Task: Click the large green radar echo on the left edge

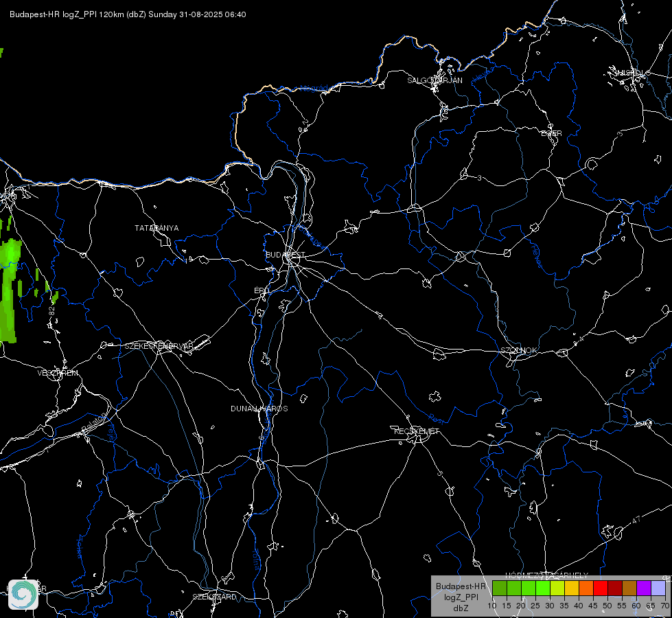Action: 10,292
